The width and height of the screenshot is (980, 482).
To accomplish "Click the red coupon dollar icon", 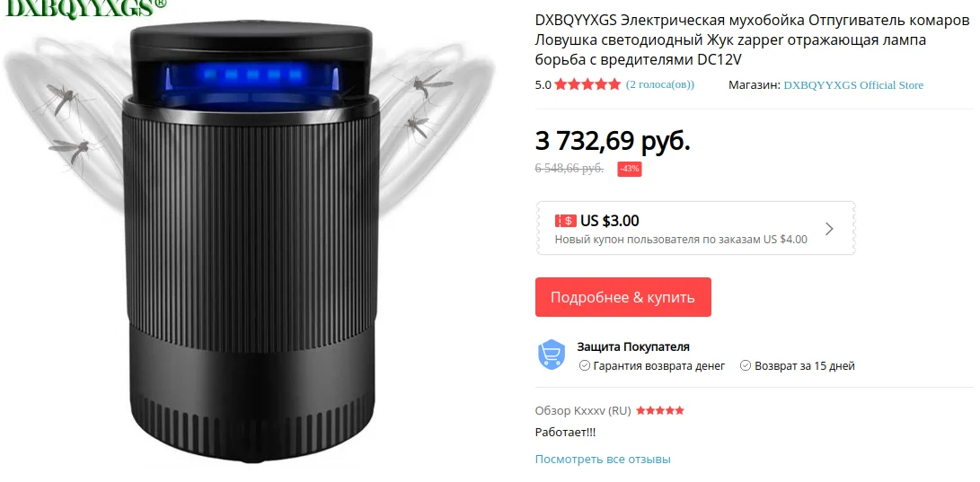I will point(565,221).
